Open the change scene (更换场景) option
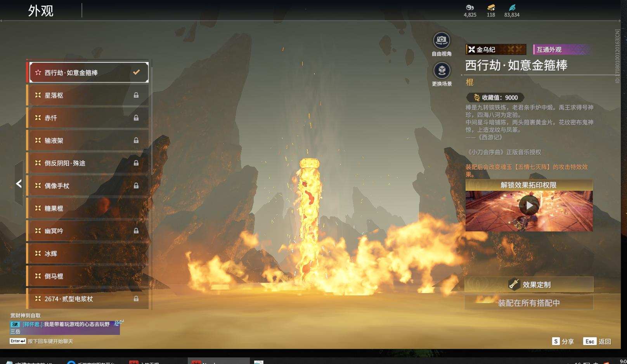 coord(442,71)
